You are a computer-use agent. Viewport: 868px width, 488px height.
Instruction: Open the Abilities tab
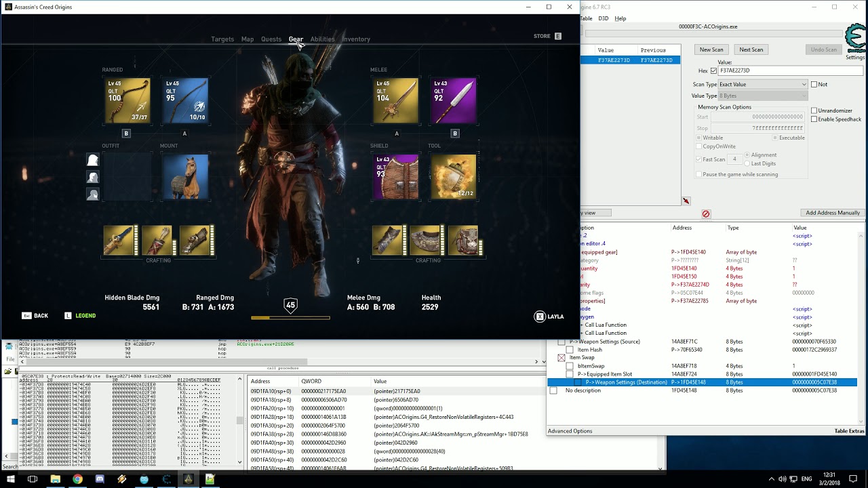(323, 39)
